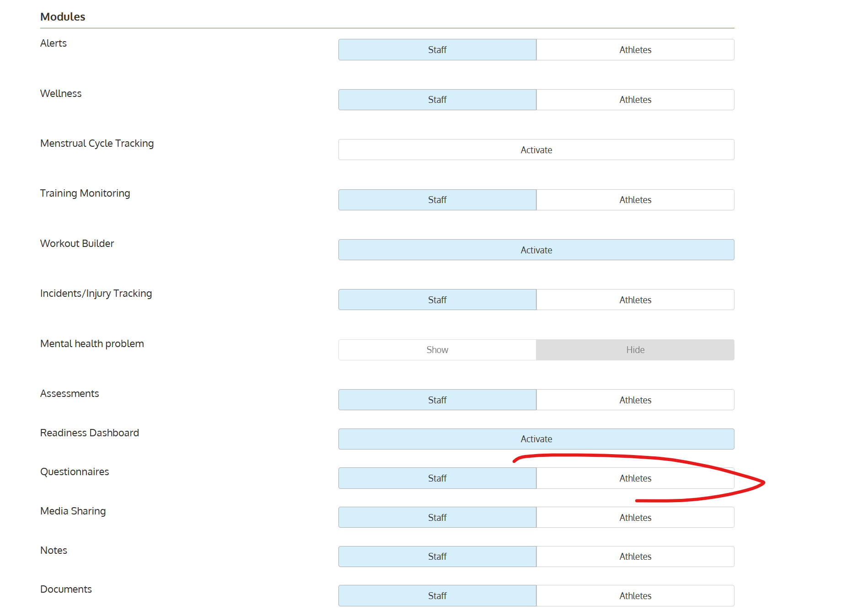Image resolution: width=857 pixels, height=616 pixels.
Task: Activate Menstrual Cycle Tracking module
Action: click(x=536, y=150)
